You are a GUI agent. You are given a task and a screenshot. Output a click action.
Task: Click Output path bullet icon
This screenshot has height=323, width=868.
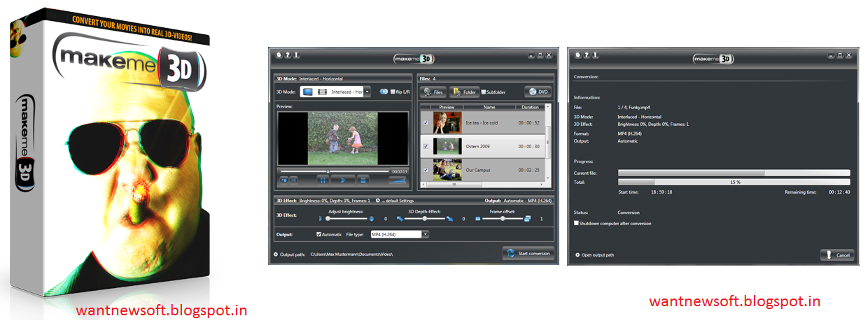click(x=276, y=254)
